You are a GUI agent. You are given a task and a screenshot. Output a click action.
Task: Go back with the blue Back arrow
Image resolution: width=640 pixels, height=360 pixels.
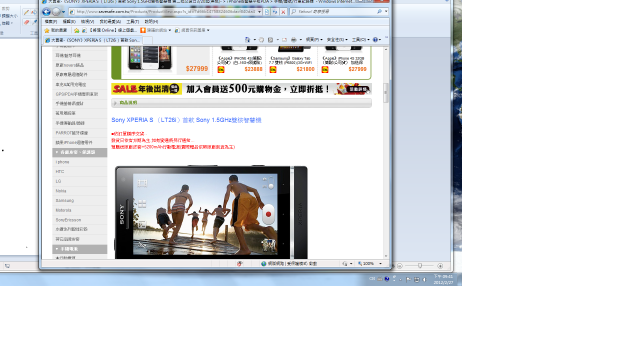46,12
